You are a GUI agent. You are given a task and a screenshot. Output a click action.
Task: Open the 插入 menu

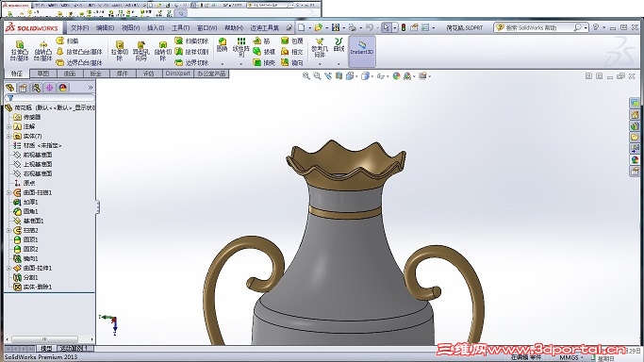(x=156, y=28)
